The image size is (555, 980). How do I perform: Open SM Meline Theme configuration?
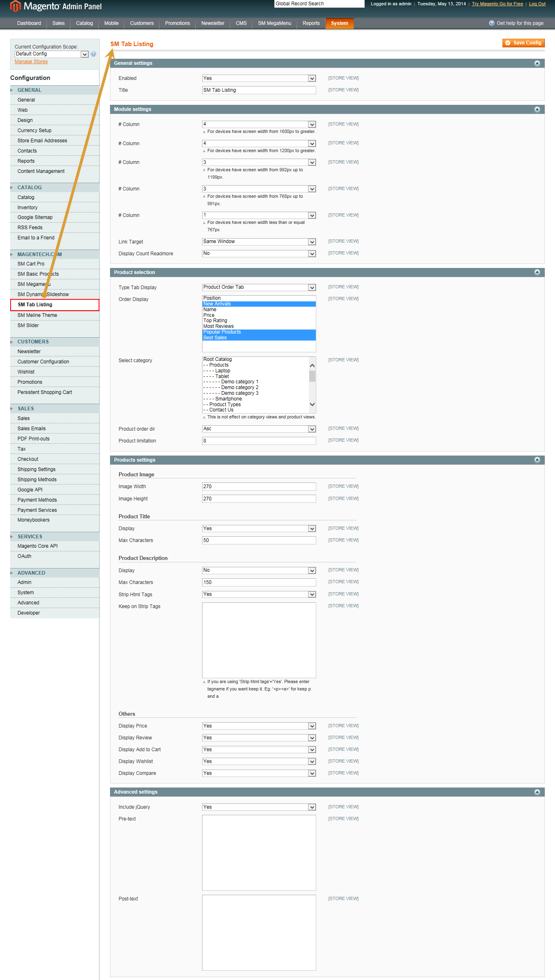tap(37, 315)
